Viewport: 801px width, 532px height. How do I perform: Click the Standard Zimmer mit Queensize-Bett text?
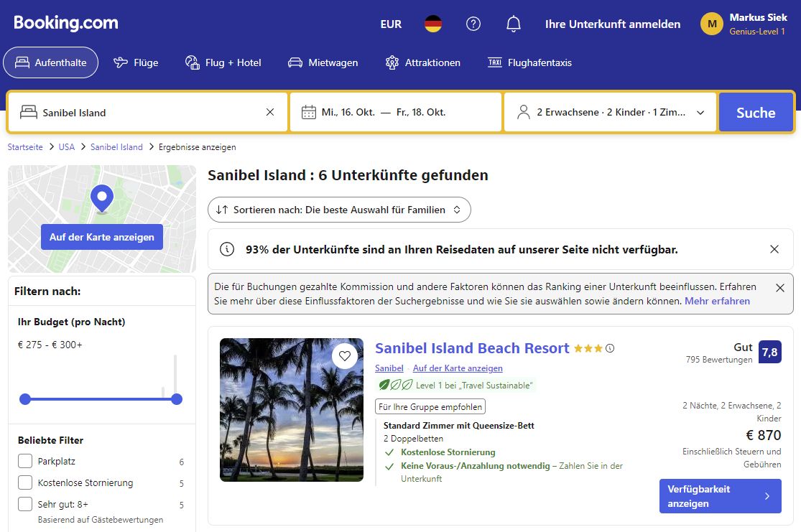tap(459, 425)
